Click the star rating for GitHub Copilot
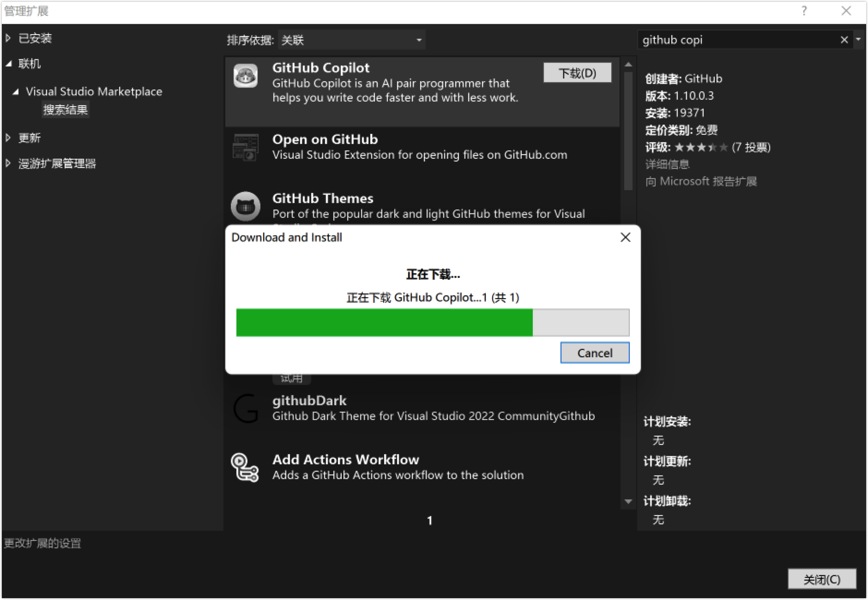This screenshot has width=868, height=600. click(x=700, y=147)
